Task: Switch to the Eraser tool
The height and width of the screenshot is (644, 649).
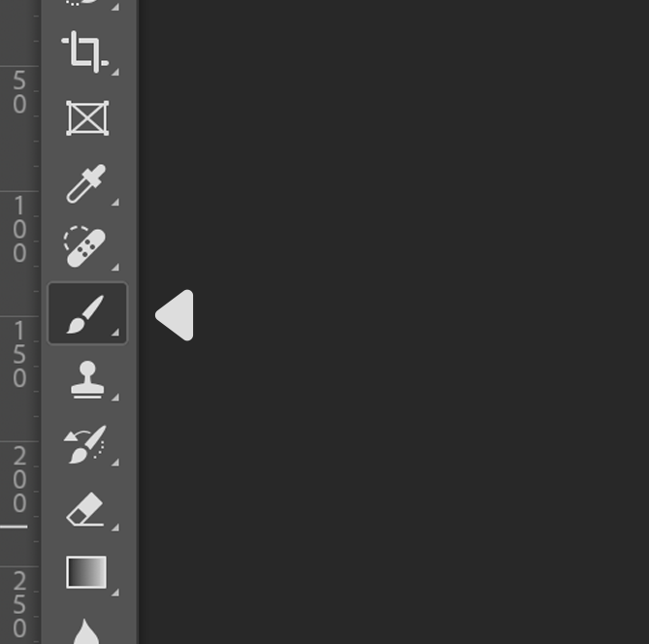Action: point(85,509)
